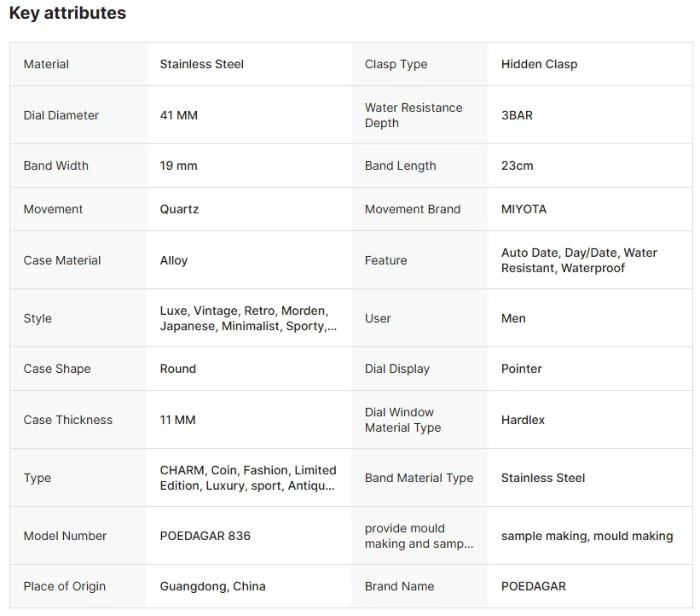This screenshot has width=700, height=616.
Task: Click the POEDAGAR brand name value
Action: point(534,586)
